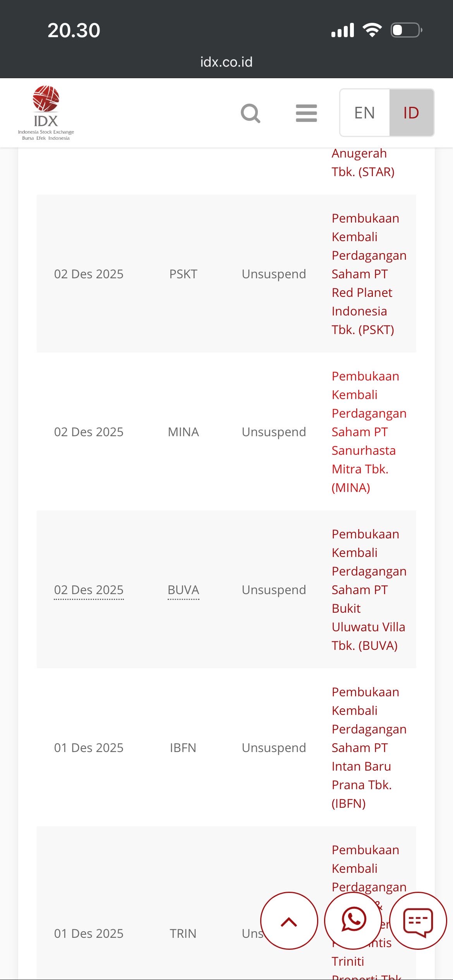Tap the MINA stock code cell
Screen dimensions: 453x980
coord(183,432)
